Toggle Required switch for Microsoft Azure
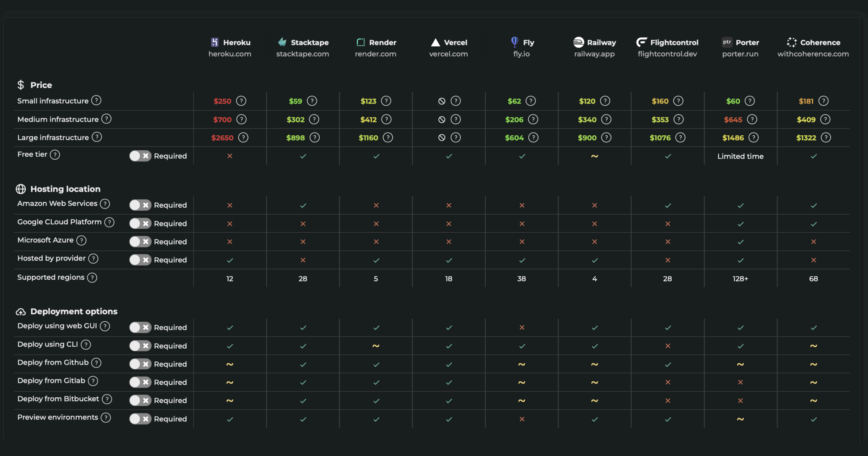This screenshot has height=456, width=868. coord(140,242)
